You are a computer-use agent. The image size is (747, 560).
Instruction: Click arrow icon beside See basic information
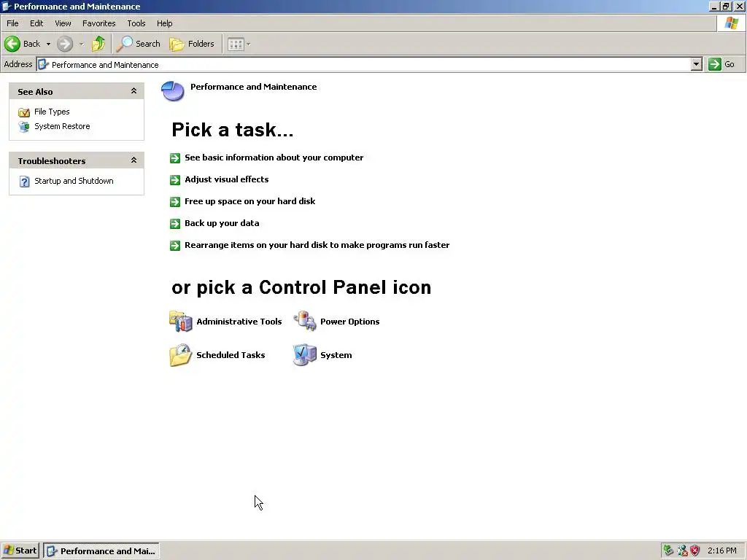[x=175, y=158]
